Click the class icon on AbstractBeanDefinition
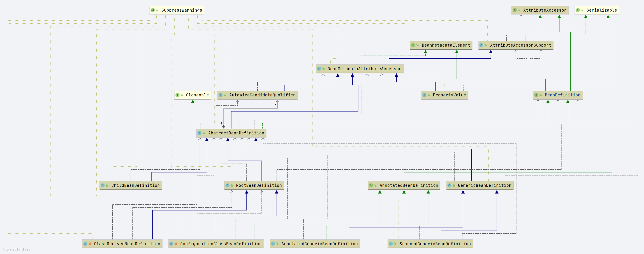The image size is (644, 254). pyautogui.click(x=199, y=133)
